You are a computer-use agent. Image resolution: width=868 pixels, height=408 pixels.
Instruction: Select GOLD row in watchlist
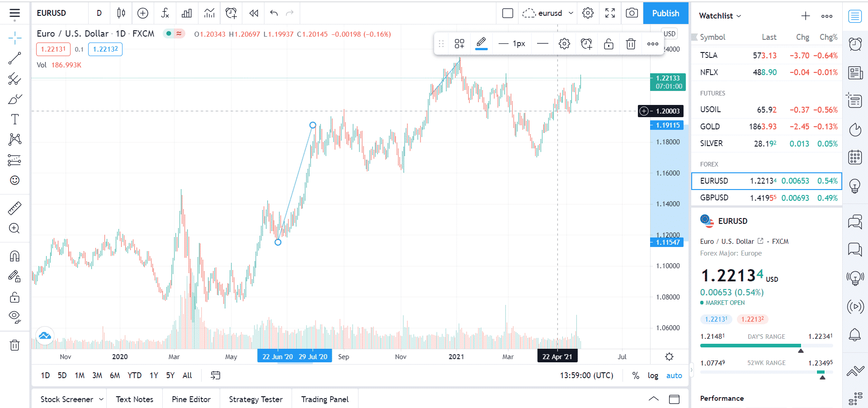point(766,127)
